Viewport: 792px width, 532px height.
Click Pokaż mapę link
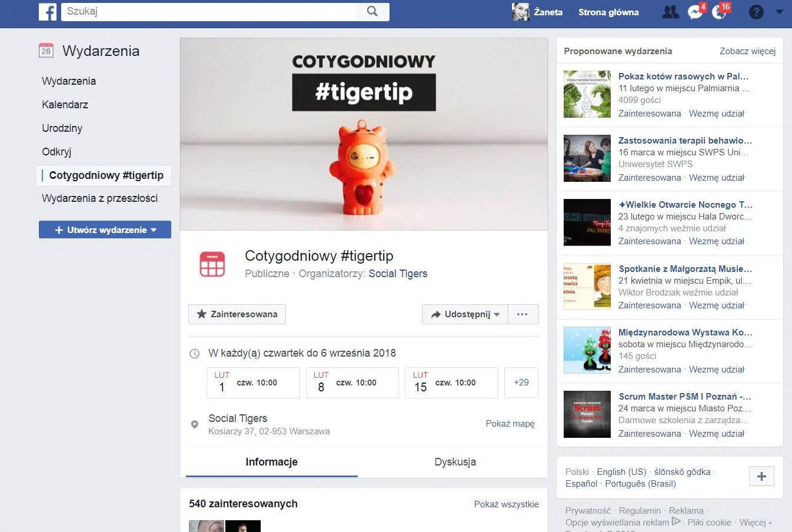click(x=510, y=424)
